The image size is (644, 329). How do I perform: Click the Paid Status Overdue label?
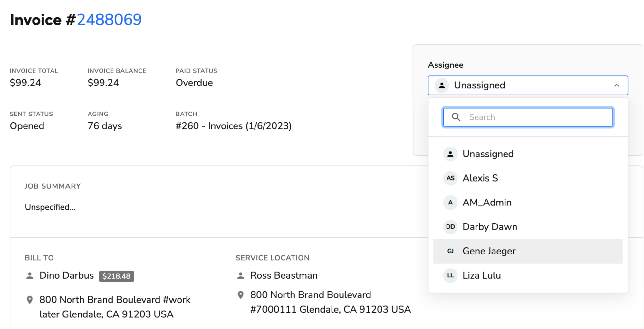(194, 83)
